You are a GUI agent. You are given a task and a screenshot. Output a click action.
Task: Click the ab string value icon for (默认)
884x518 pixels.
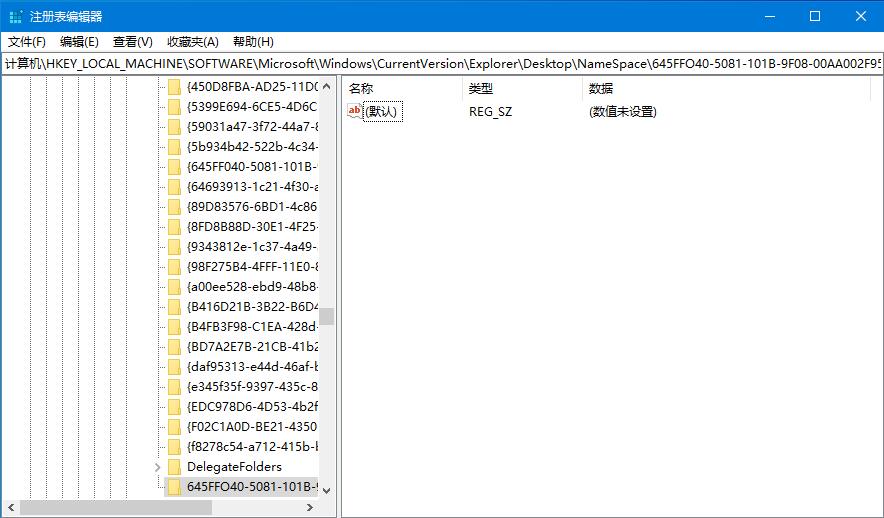354,111
